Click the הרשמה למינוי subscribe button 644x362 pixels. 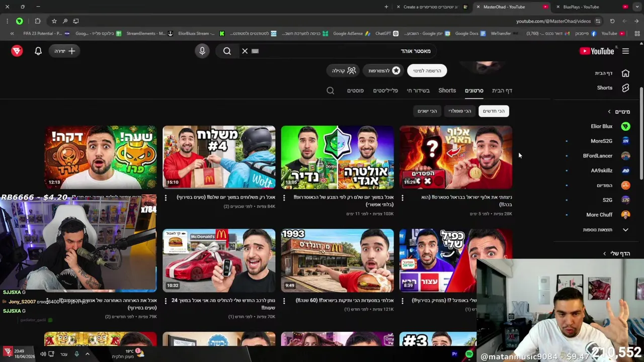[427, 71]
